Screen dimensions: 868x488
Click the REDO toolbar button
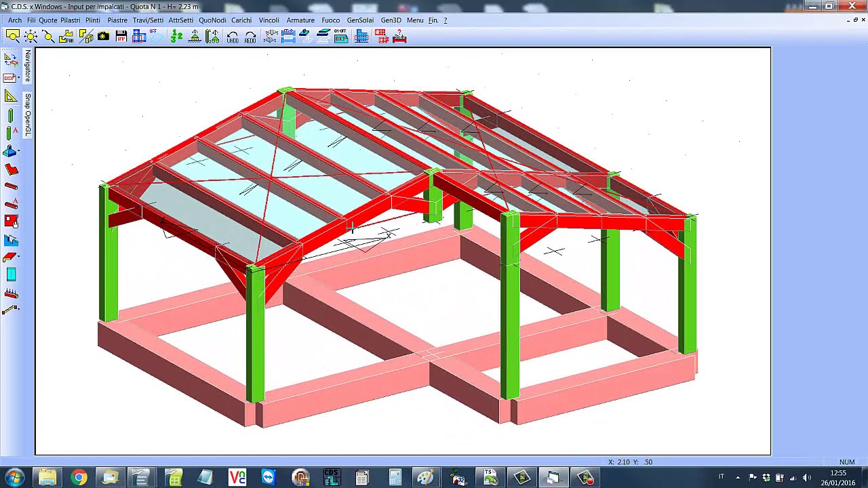pyautogui.click(x=250, y=37)
